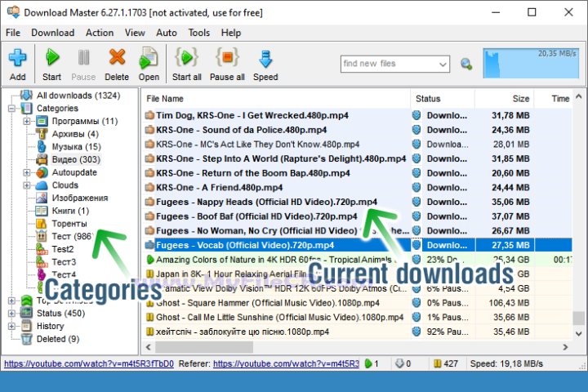The height and width of the screenshot is (392, 588).
Task: Click the Add download toolbar icon
Action: click(x=17, y=58)
